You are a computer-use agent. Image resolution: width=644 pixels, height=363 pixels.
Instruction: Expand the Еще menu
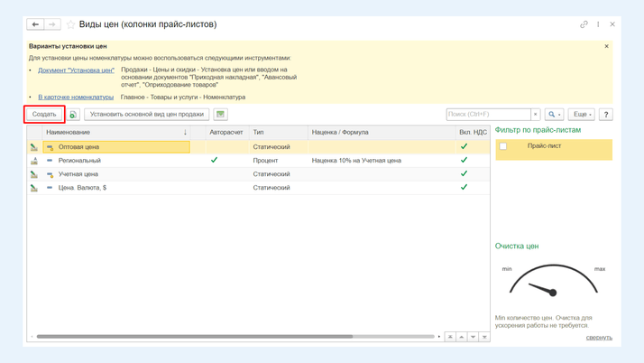click(x=581, y=115)
